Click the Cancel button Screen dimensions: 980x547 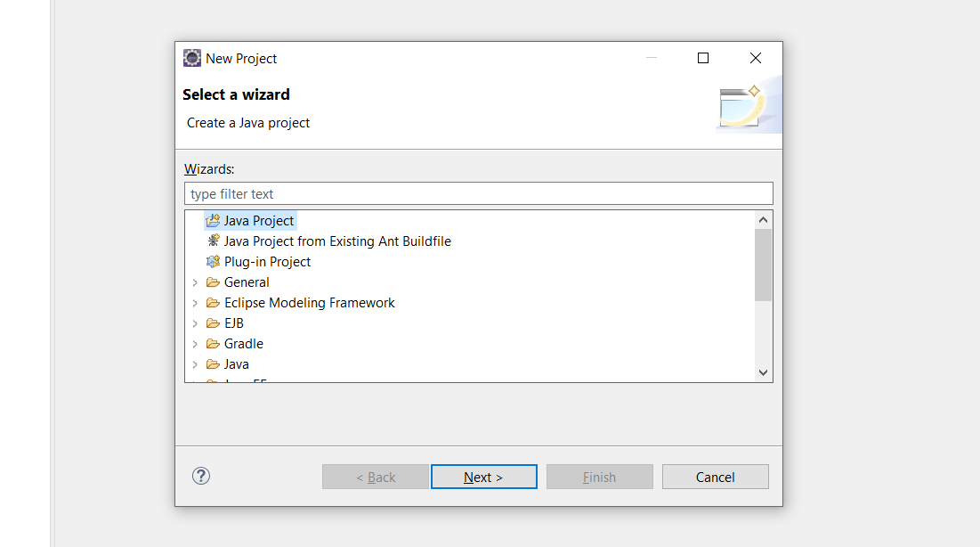point(715,477)
